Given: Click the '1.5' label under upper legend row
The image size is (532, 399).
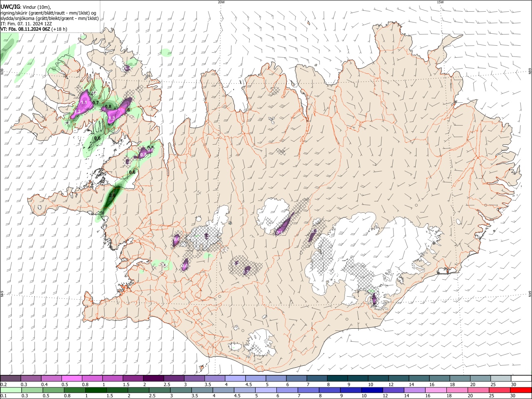Looking at the screenshot, I should tap(126, 384).
